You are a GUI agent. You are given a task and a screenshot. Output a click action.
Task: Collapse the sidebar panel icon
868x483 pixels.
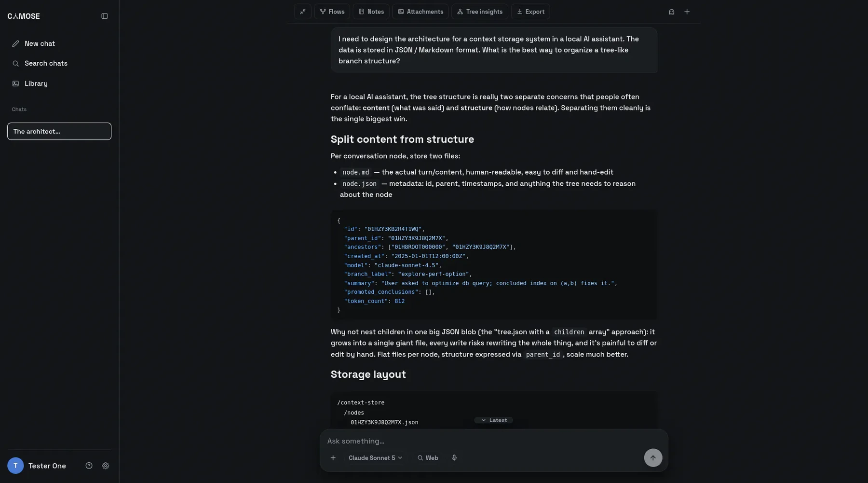(104, 16)
